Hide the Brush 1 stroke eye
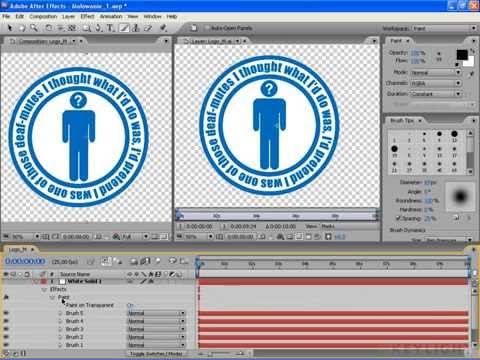The image size is (480, 360). tap(6, 345)
